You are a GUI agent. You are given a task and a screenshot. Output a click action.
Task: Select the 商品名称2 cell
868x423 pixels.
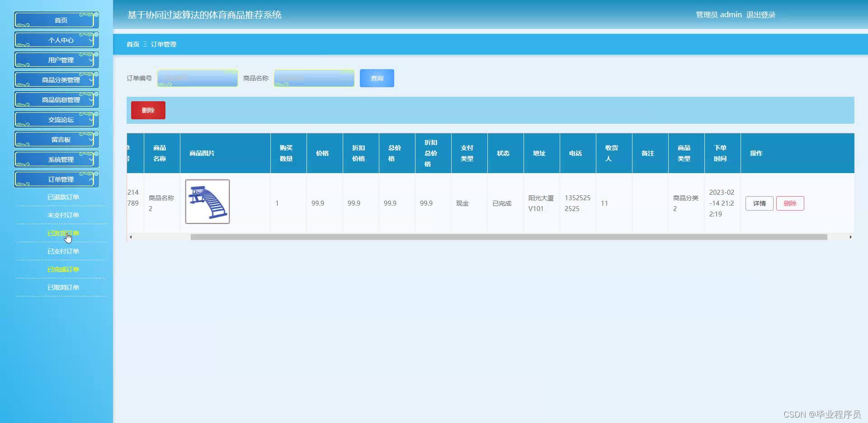(x=162, y=203)
